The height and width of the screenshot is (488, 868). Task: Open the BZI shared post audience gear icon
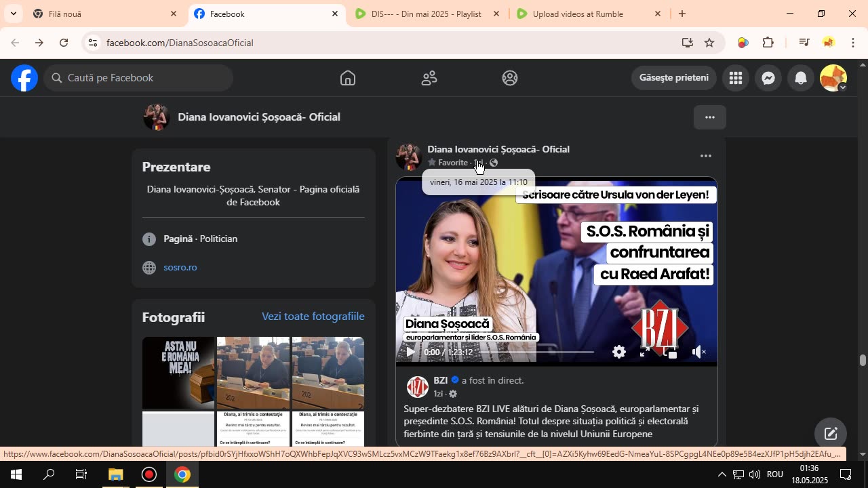(453, 394)
